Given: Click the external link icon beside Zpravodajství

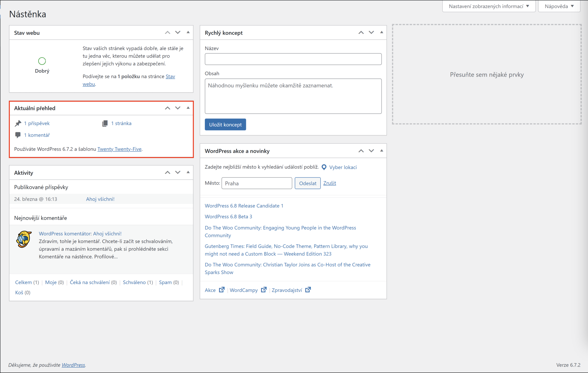Looking at the screenshot, I should pos(308,289).
